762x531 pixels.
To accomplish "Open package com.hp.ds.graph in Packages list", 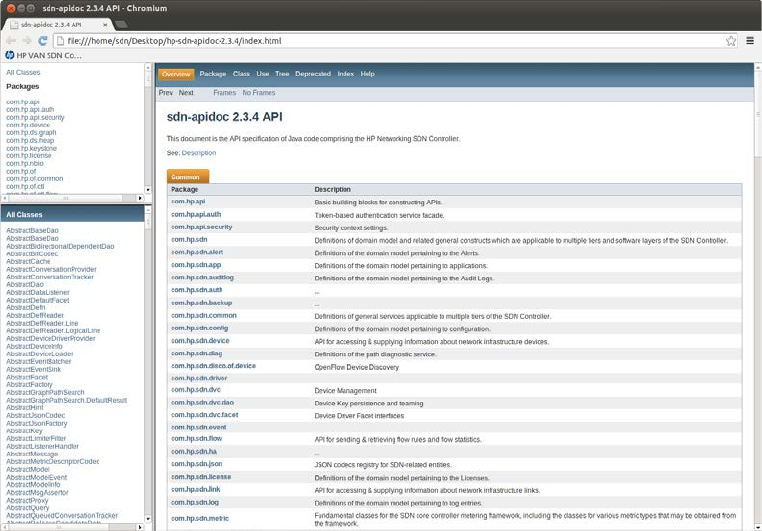I will [31, 132].
